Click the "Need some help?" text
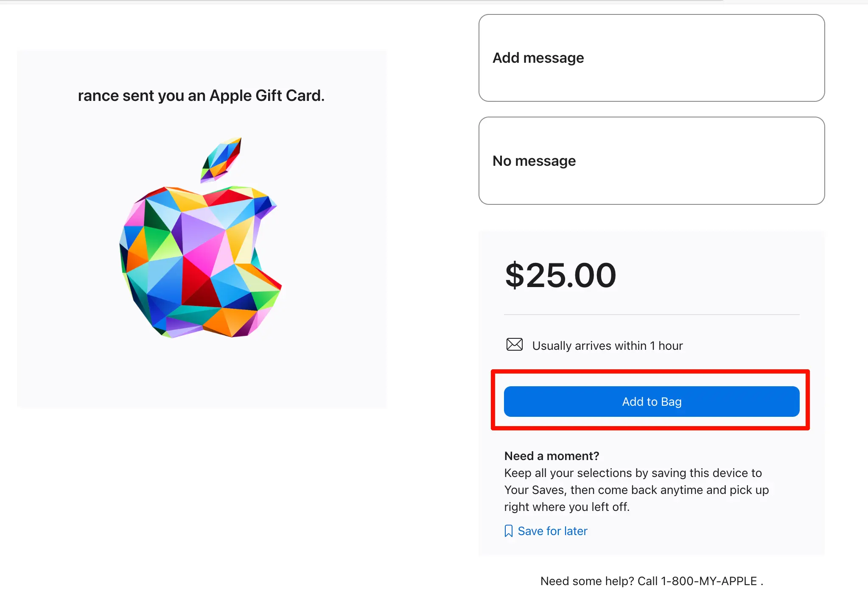868x597 pixels. tap(587, 581)
